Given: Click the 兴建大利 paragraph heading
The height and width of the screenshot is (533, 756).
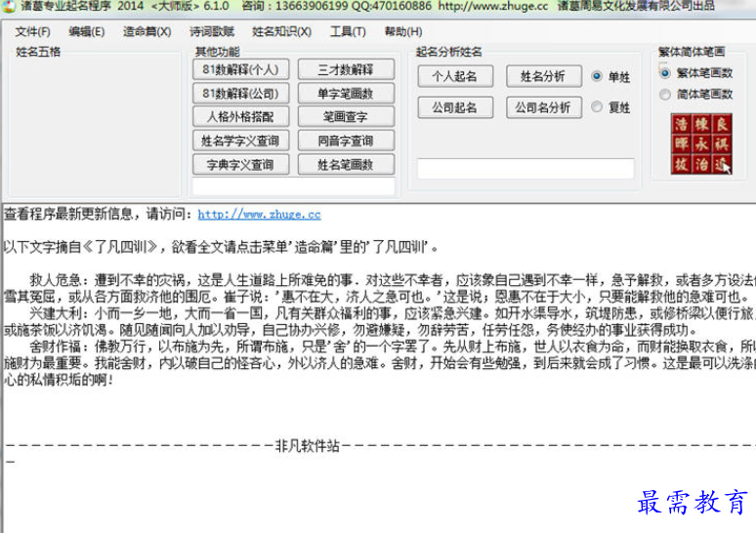Looking at the screenshot, I should 55,313.
